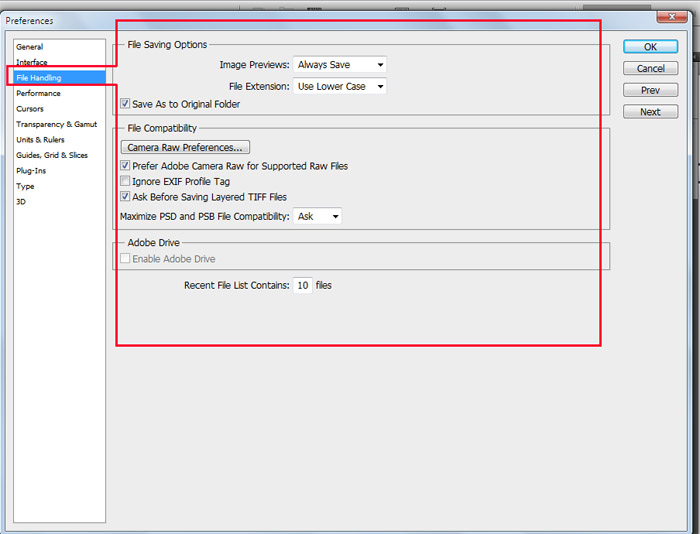Choose the Plug-Ins category

[31, 171]
